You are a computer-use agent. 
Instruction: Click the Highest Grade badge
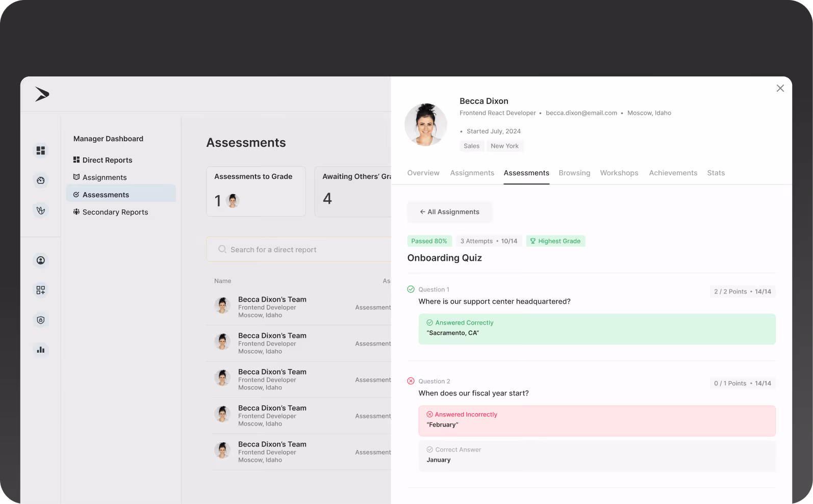click(555, 241)
